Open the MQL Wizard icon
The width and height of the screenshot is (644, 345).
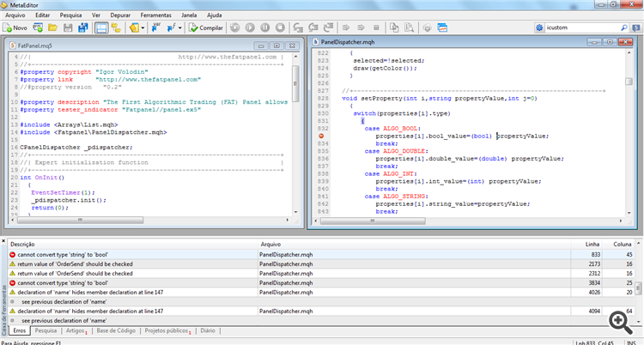coord(134,28)
